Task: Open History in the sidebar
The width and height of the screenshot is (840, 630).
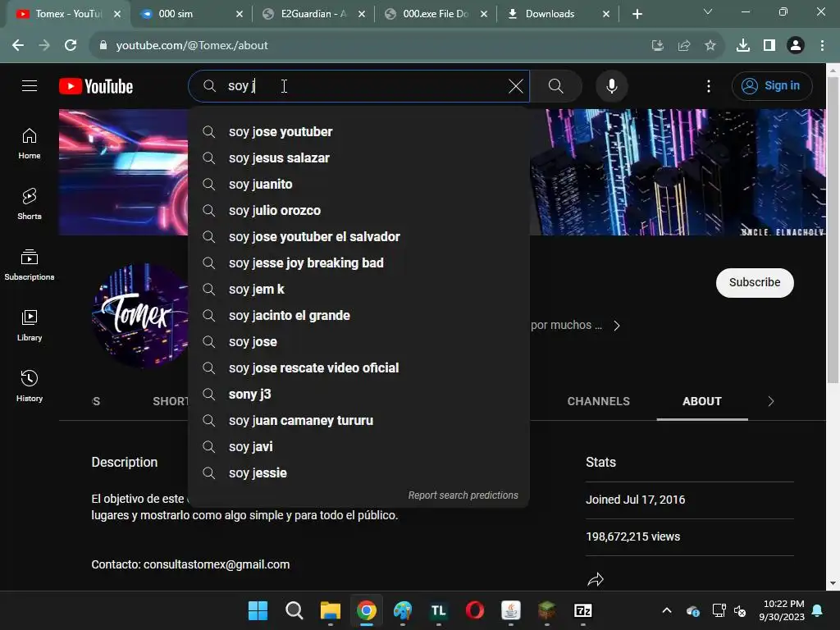Action: pyautogui.click(x=30, y=386)
